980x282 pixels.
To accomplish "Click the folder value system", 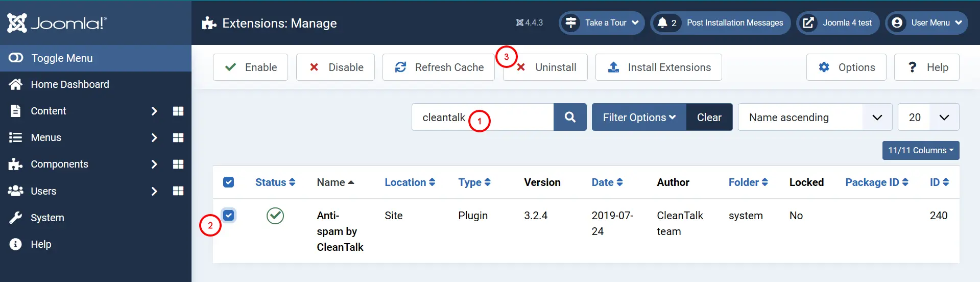I will tap(746, 216).
